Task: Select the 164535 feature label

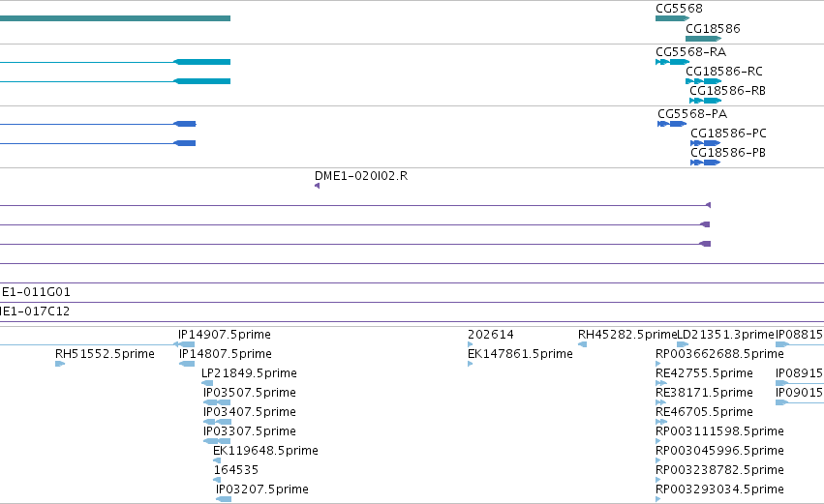Action: (x=236, y=470)
